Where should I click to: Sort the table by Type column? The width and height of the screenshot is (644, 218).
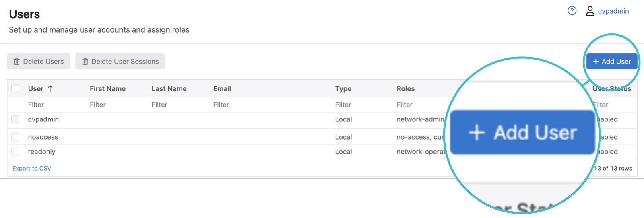[x=343, y=89]
